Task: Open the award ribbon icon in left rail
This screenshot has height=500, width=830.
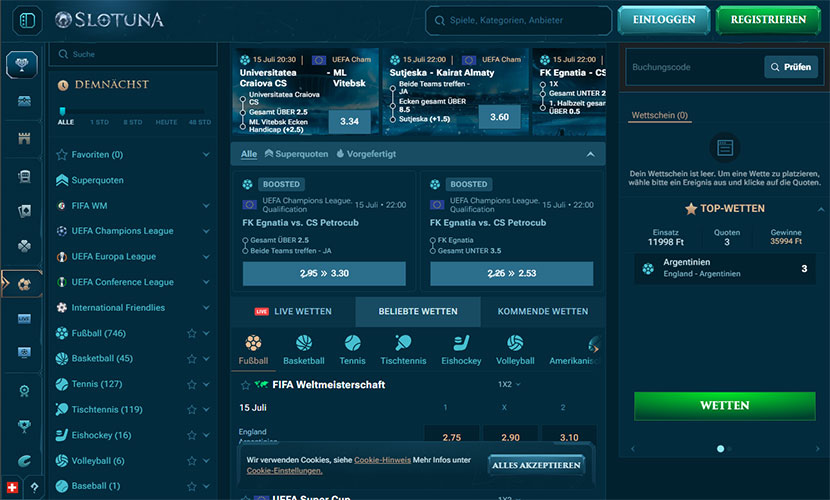Action: pos(24,391)
